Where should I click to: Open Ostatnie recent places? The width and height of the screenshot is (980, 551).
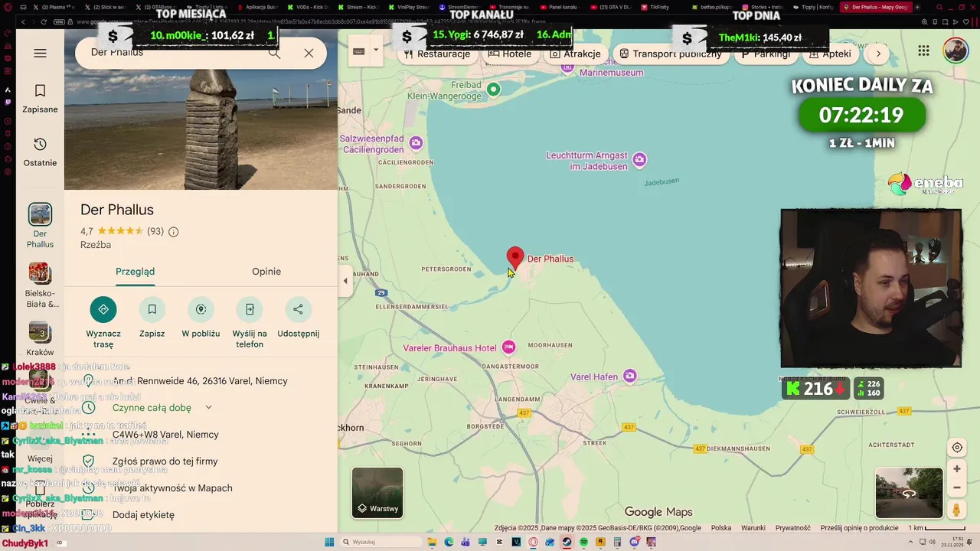click(x=40, y=152)
